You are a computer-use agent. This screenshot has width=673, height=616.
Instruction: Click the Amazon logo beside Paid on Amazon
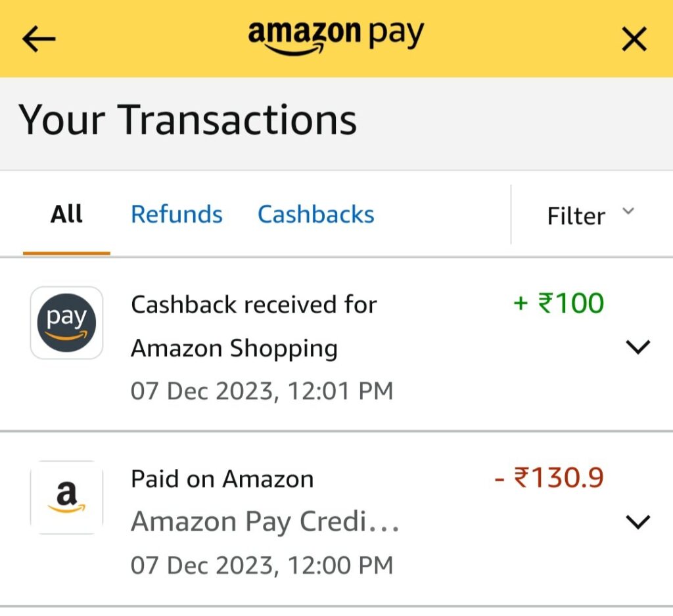(x=66, y=497)
